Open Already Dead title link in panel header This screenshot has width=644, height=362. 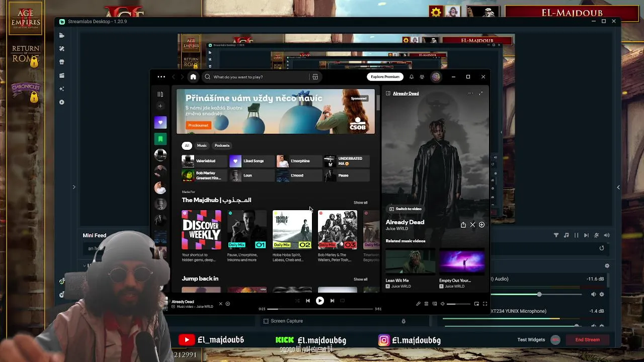406,94
